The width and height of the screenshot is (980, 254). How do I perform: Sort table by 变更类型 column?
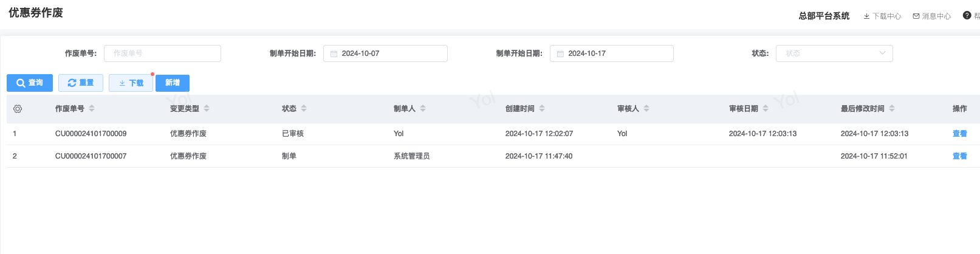pos(207,109)
